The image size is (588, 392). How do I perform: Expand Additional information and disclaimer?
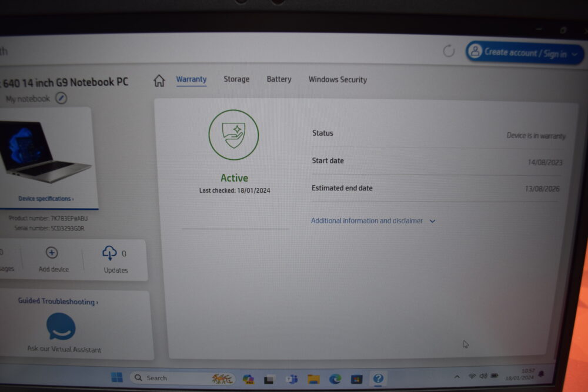click(x=373, y=221)
